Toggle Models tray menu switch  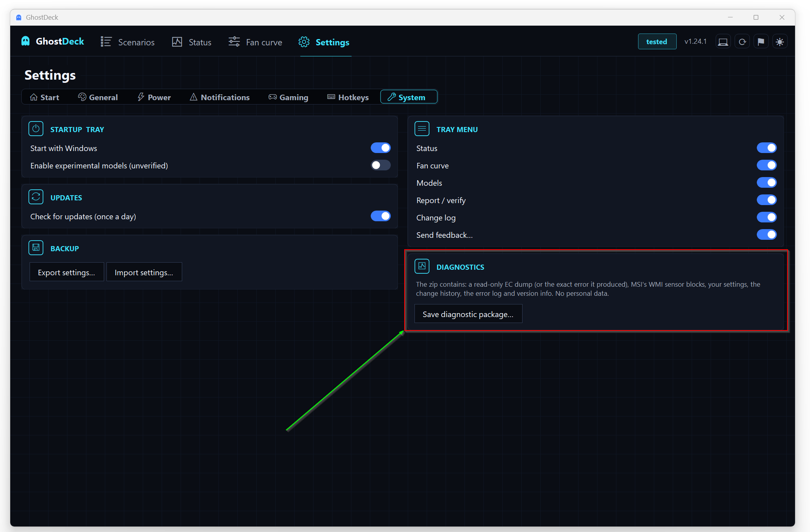point(767,183)
